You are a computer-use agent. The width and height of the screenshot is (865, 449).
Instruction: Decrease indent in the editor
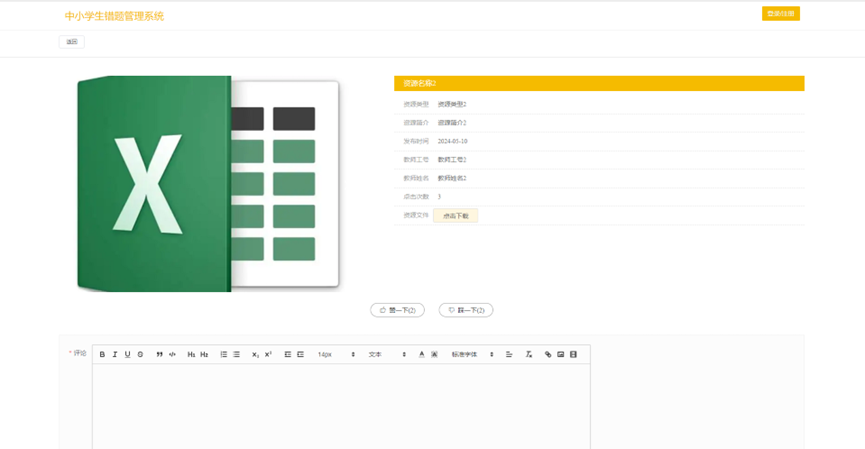(x=287, y=354)
